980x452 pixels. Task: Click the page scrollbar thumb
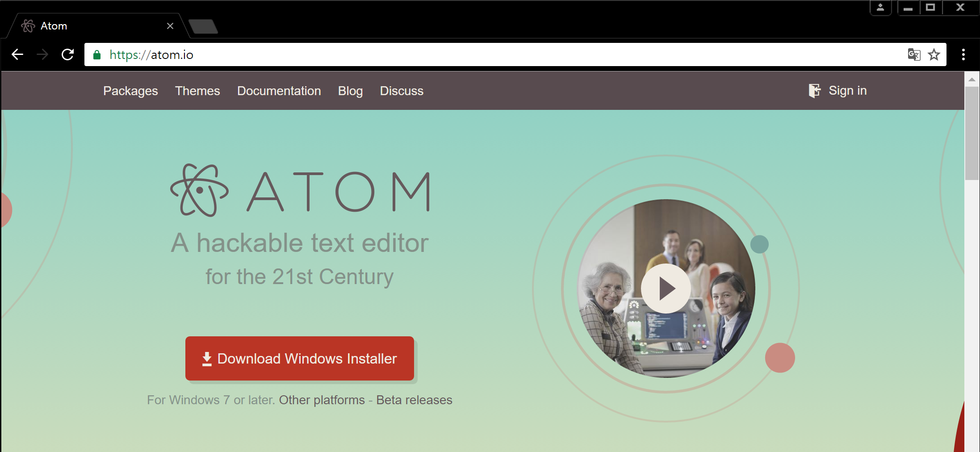click(x=972, y=133)
